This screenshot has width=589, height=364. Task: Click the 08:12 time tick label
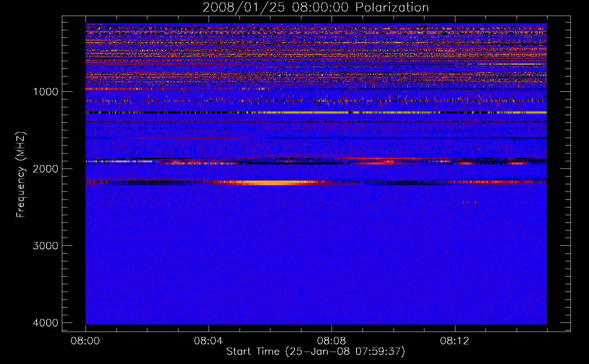pos(454,341)
